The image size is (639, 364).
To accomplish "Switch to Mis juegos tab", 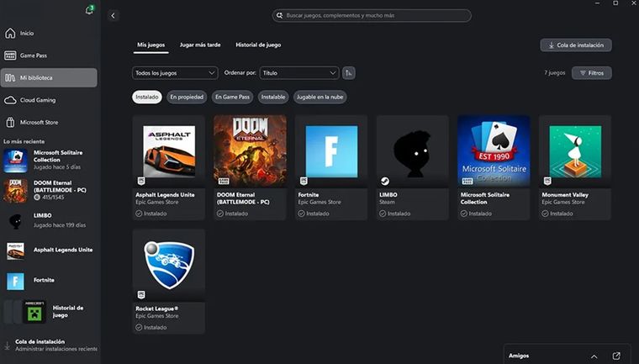I will (x=151, y=45).
